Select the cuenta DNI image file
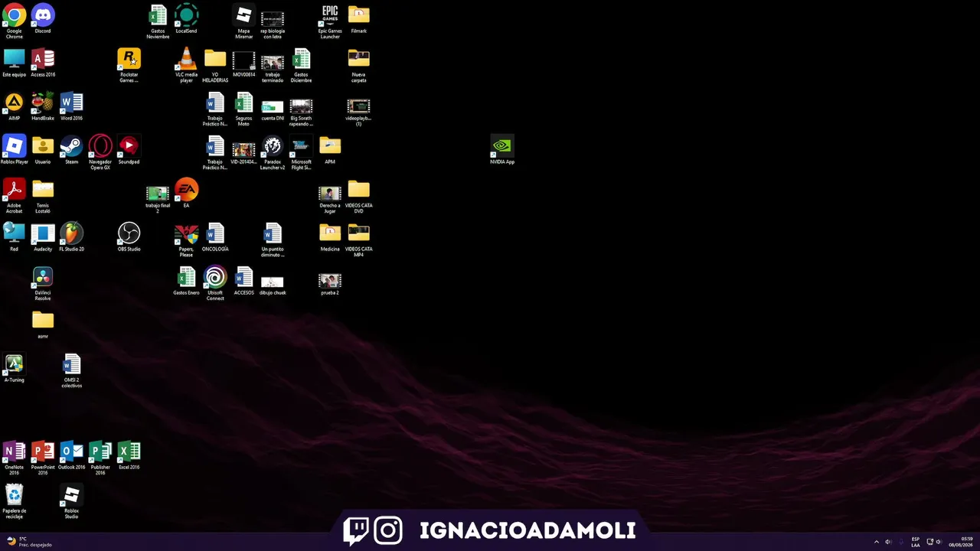 click(273, 106)
